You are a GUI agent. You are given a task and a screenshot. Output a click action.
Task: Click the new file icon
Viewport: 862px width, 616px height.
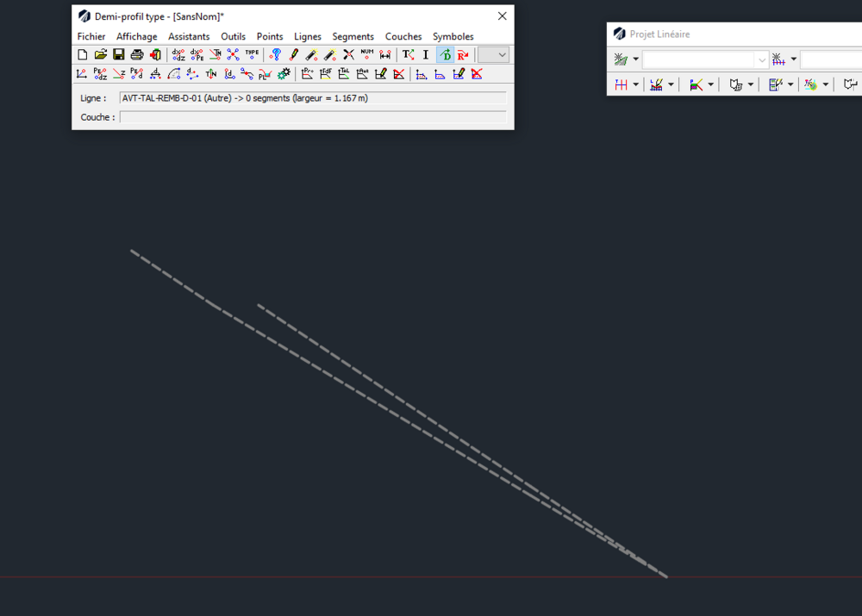click(83, 54)
